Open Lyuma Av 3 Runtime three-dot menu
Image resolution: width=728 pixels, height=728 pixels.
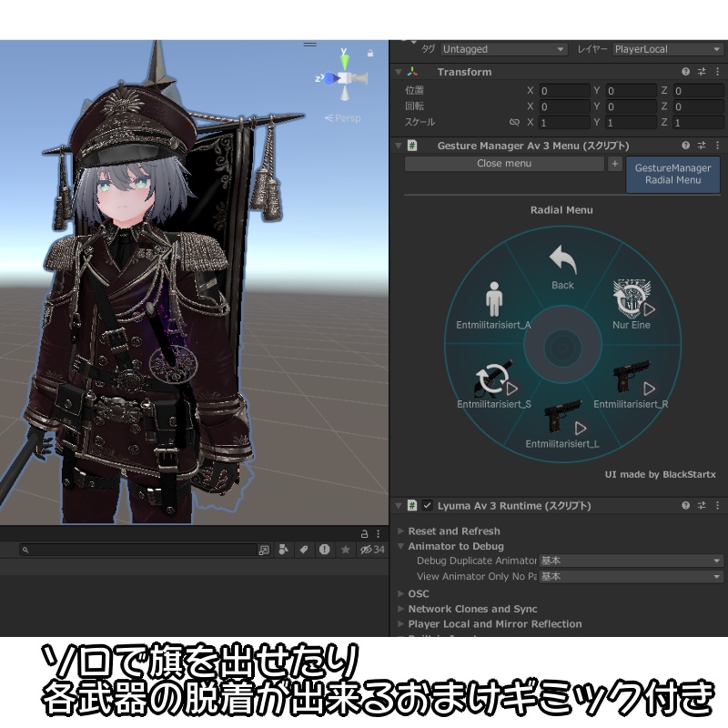[x=717, y=505]
